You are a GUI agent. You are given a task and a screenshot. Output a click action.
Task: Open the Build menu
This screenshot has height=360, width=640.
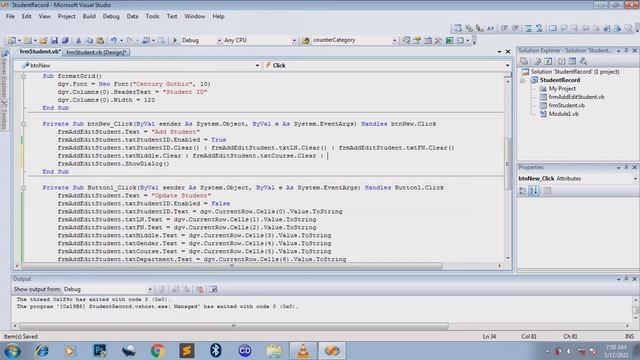(89, 16)
